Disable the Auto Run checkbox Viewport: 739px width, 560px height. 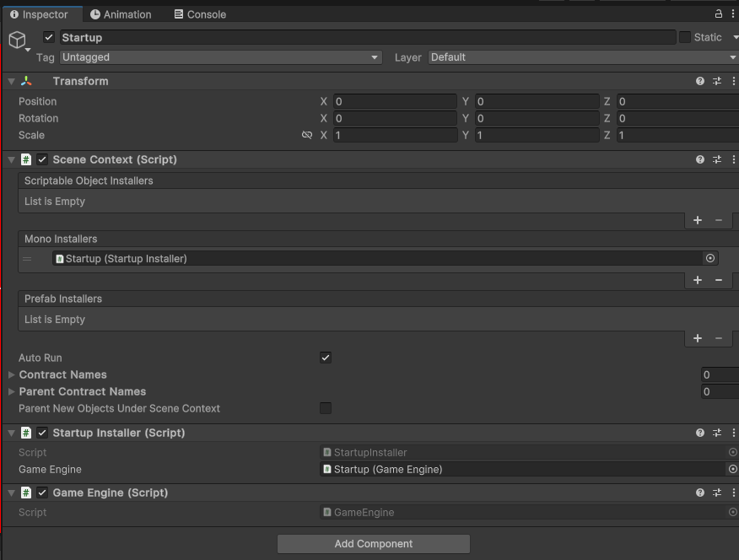click(326, 358)
